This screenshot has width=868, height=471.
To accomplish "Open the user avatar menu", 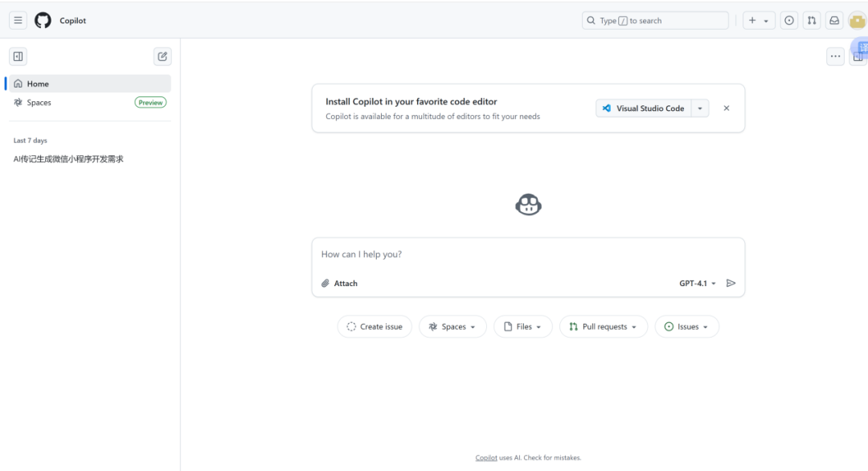I will pos(858,21).
